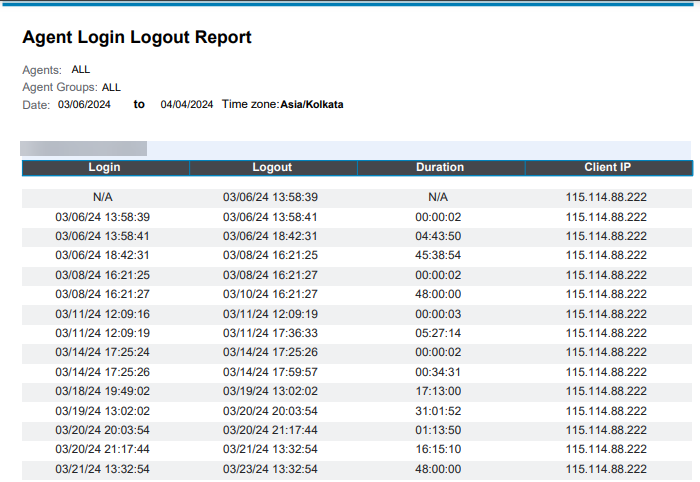Screen dimensions: 700x482
Task: Click the Logout column header
Action: coord(272,168)
